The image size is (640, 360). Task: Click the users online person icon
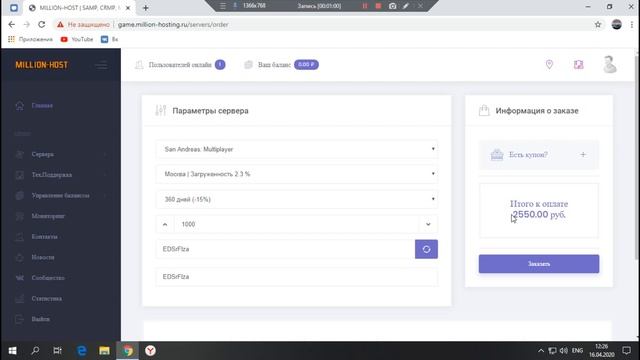click(139, 65)
